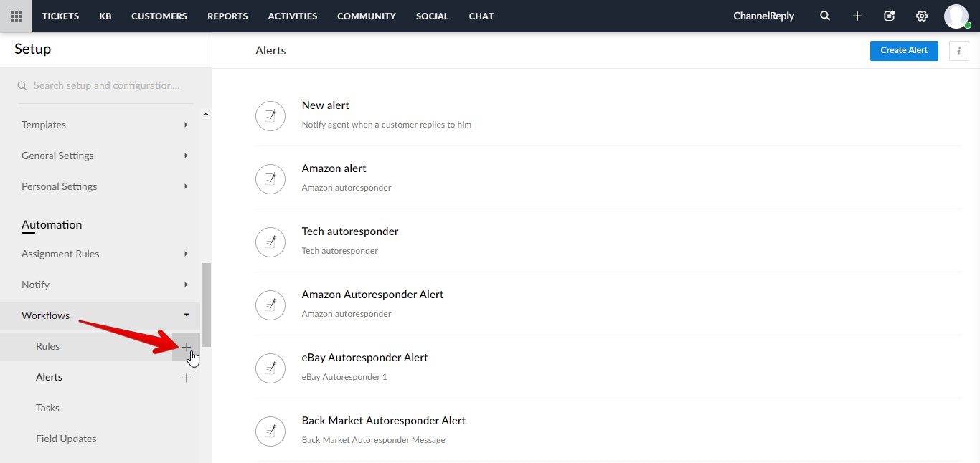
Task: Click the search icon in setup search
Action: coord(22,85)
